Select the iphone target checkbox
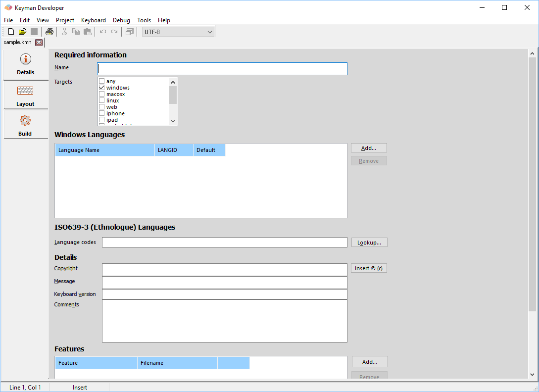The image size is (539, 392). click(102, 113)
